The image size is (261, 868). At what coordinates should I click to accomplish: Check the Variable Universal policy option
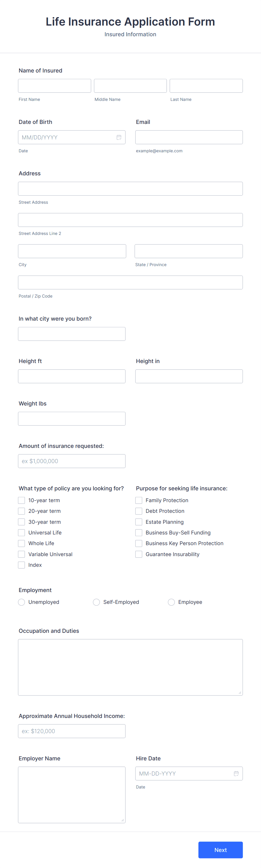point(21,554)
